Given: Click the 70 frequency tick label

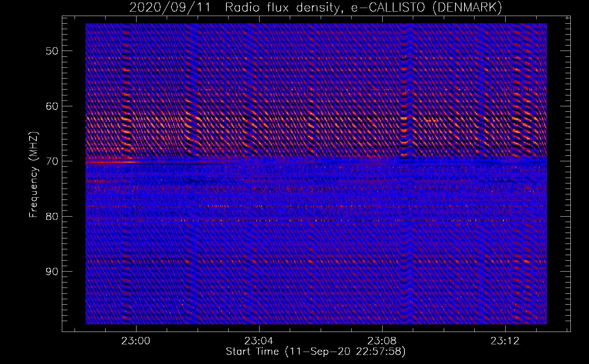Looking at the screenshot, I should point(52,161).
